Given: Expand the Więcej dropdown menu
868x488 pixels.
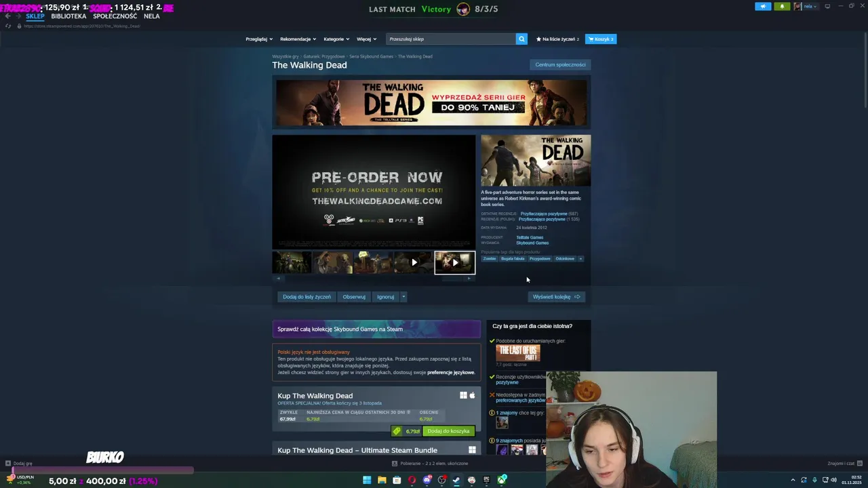Looking at the screenshot, I should pyautogui.click(x=366, y=39).
